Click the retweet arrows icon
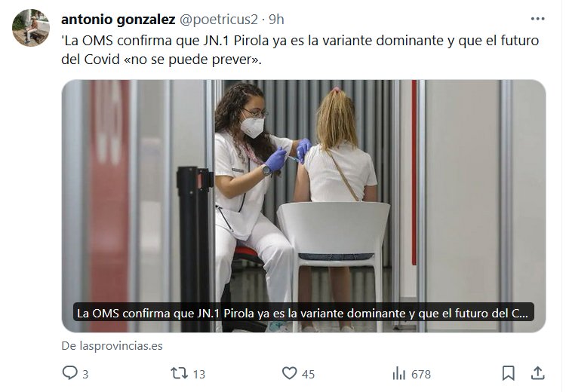This screenshot has width=566, height=392. pos(179,373)
